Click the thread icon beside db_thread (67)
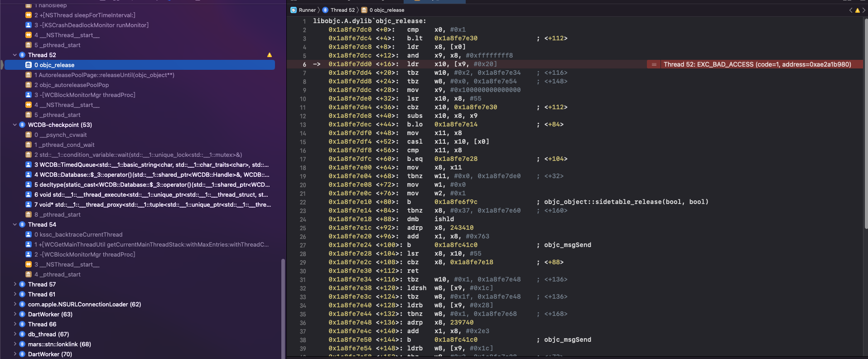The height and width of the screenshot is (359, 868). tap(22, 334)
